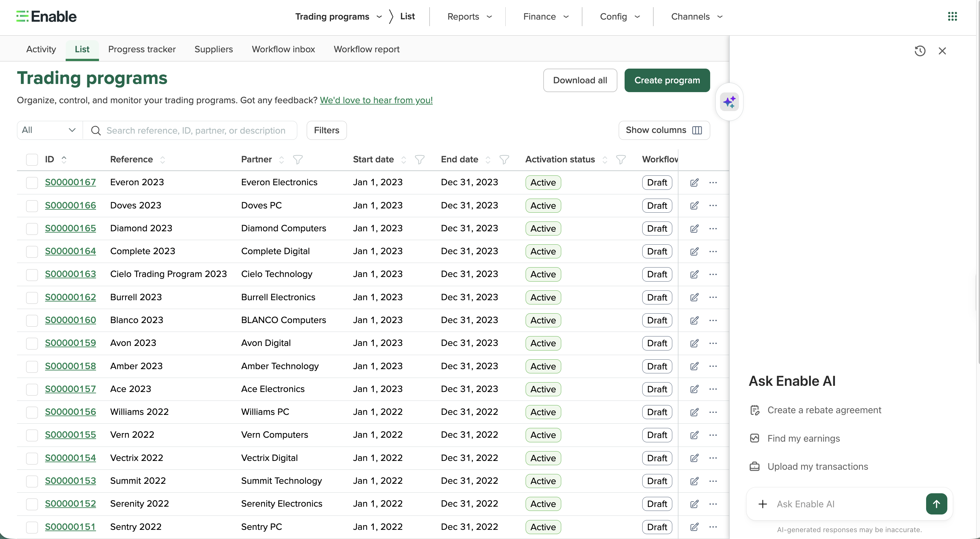
Task: Check the box for S00000167 row
Action: (32, 183)
